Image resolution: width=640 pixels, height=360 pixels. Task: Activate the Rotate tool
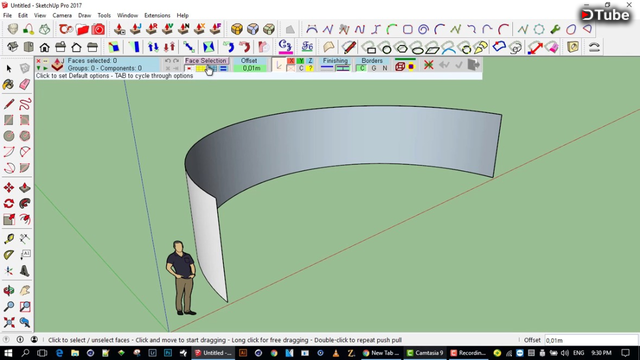click(9, 203)
